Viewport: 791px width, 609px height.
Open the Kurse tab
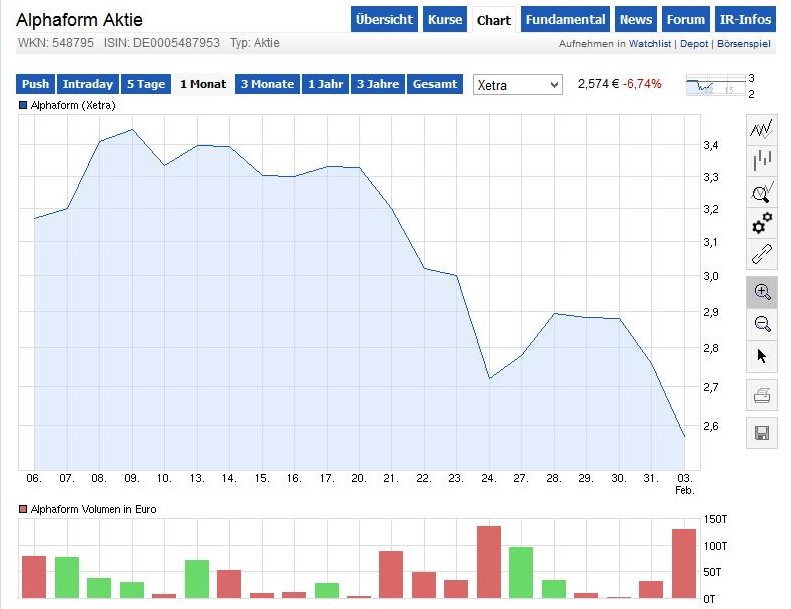[x=445, y=20]
